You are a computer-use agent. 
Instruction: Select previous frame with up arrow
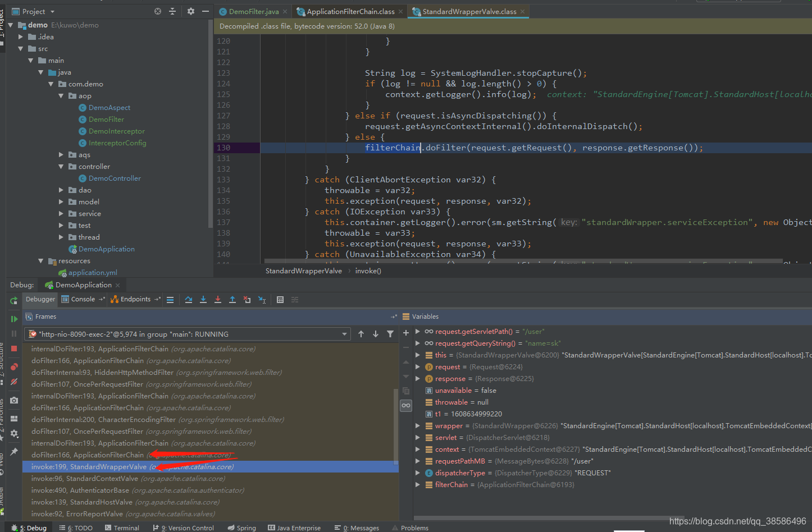[x=361, y=334]
